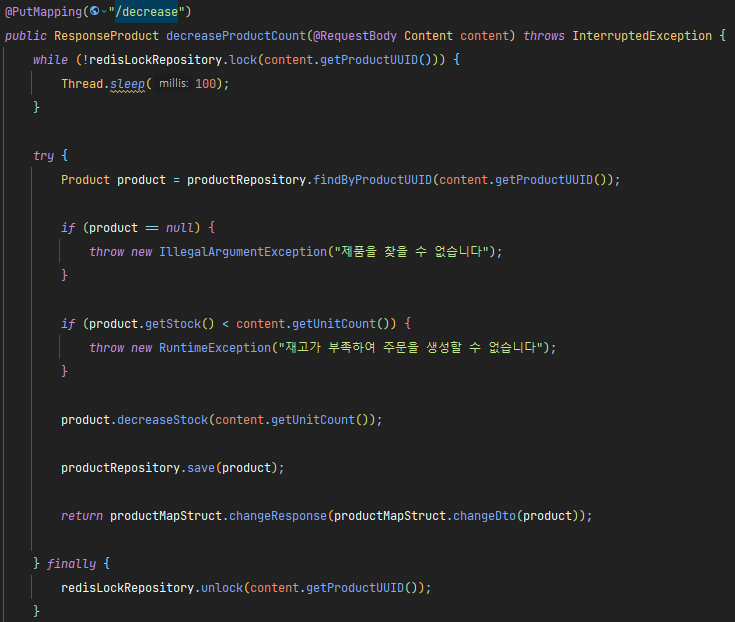Click the decreaseStock method call
The height and width of the screenshot is (622, 735).
[162, 420]
